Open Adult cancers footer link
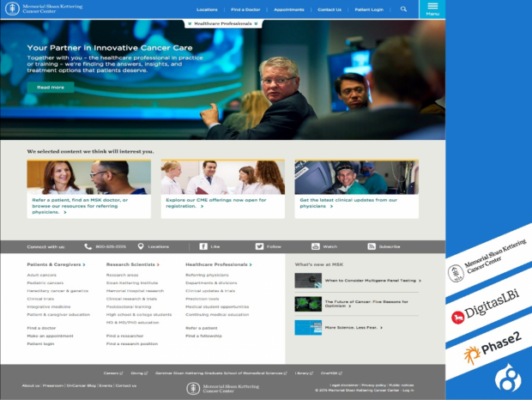 point(42,275)
